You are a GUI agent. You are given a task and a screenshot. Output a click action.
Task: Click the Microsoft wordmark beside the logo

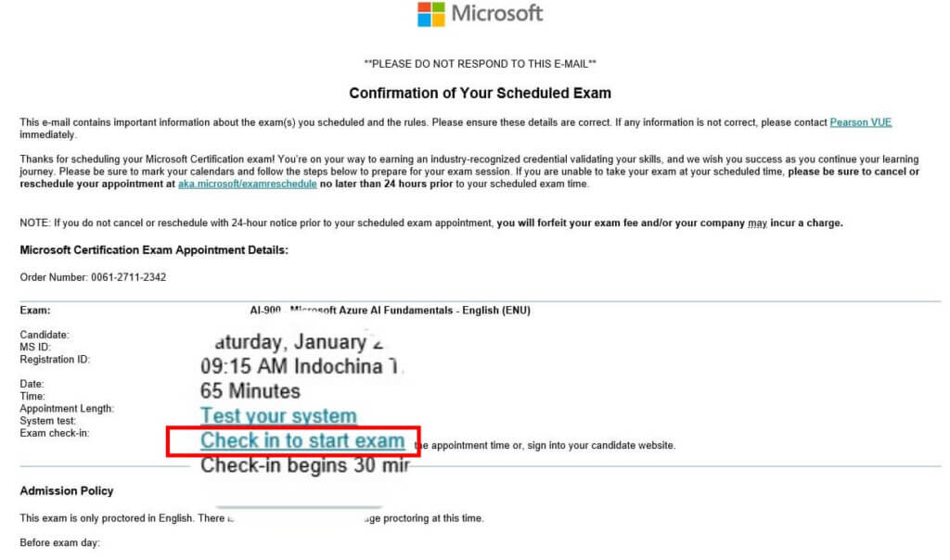pyautogui.click(x=497, y=13)
